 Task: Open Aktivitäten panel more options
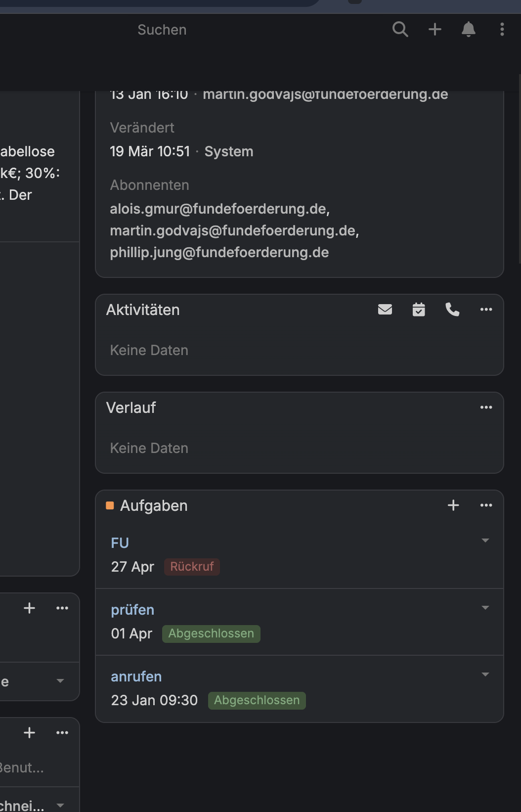pyautogui.click(x=486, y=310)
